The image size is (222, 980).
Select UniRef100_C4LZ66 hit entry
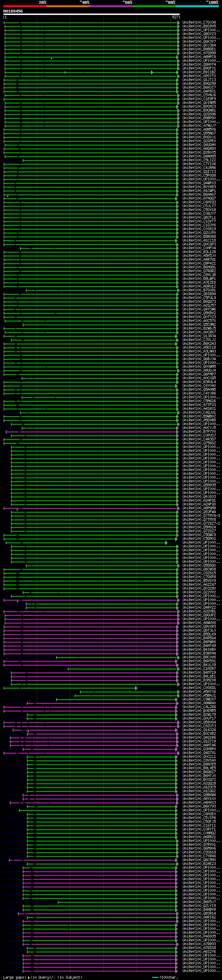pyautogui.click(x=199, y=707)
